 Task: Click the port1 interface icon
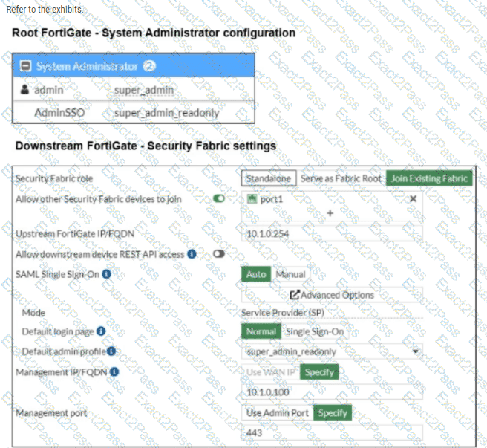point(252,198)
